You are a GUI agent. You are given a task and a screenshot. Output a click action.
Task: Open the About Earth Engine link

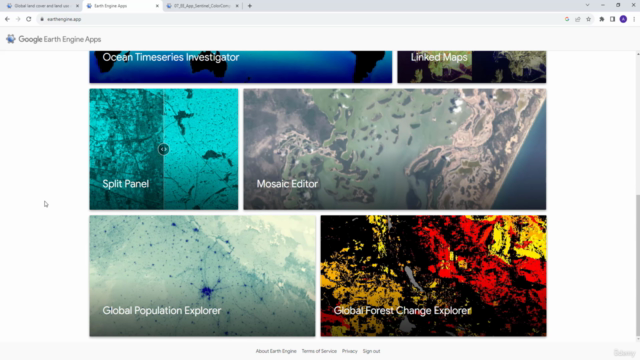[276, 351]
